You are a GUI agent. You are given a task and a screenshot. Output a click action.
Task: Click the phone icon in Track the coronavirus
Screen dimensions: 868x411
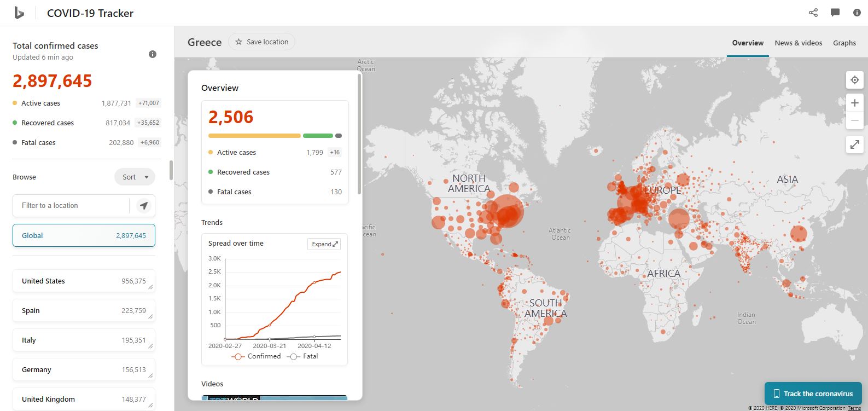click(776, 393)
